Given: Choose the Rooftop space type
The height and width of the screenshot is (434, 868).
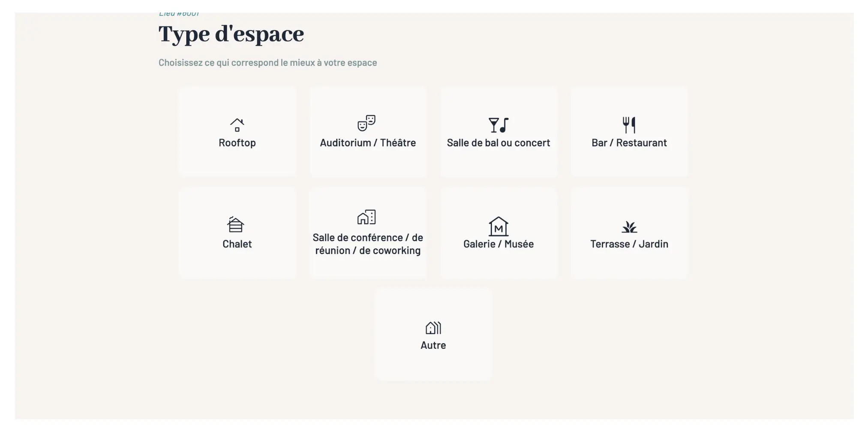Looking at the screenshot, I should point(237,131).
